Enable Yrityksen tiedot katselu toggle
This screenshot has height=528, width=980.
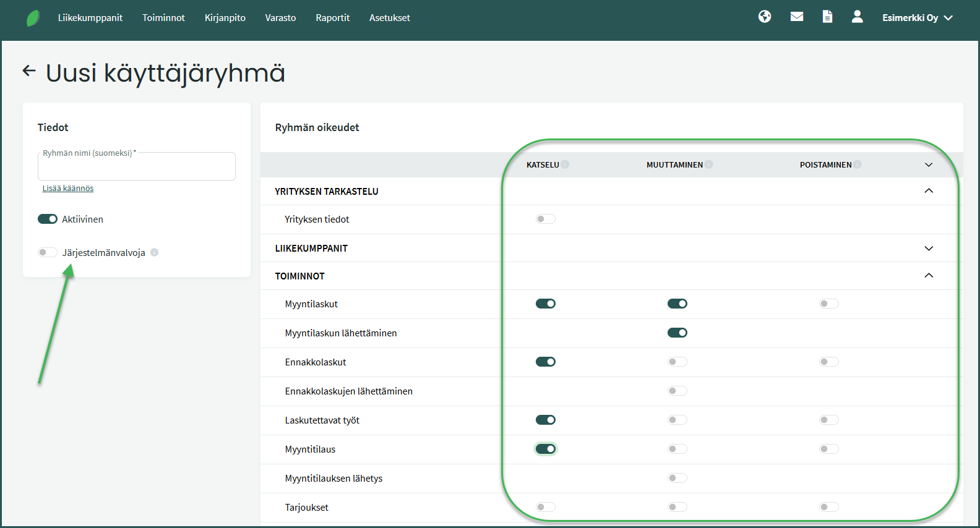coord(545,219)
